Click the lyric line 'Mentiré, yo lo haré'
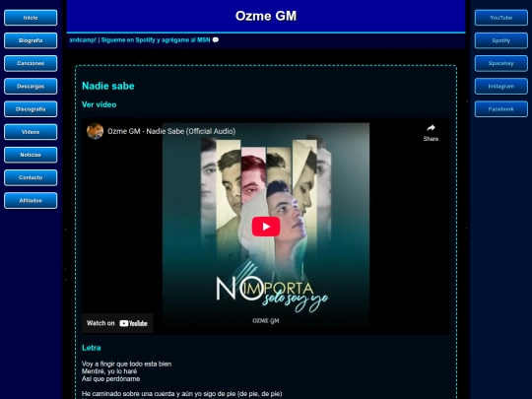This screenshot has width=532, height=399. 109,371
